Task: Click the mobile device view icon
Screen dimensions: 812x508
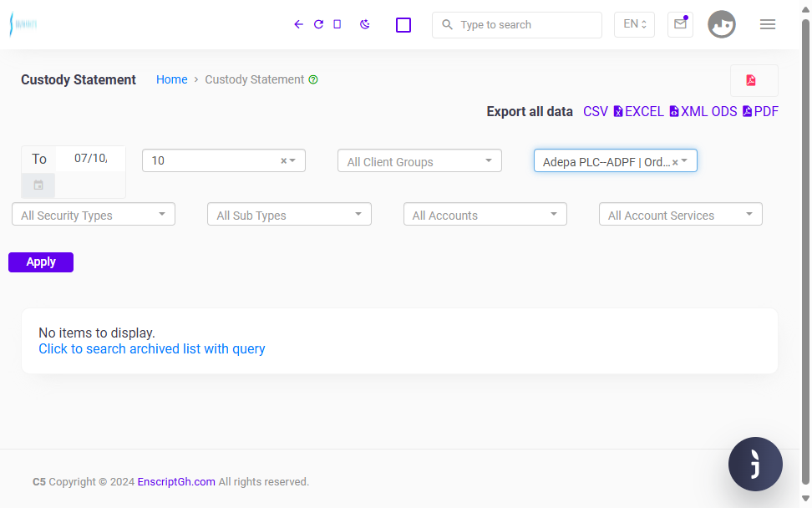Action: pyautogui.click(x=337, y=24)
